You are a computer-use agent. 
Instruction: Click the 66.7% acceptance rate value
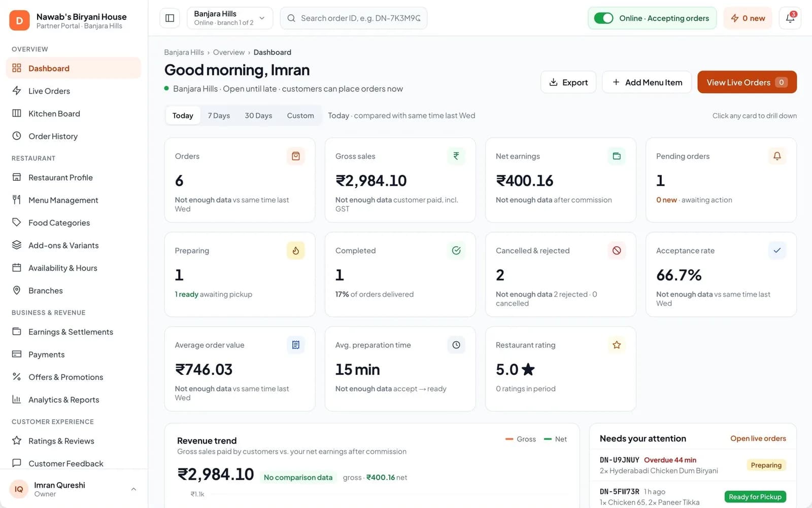coord(679,275)
